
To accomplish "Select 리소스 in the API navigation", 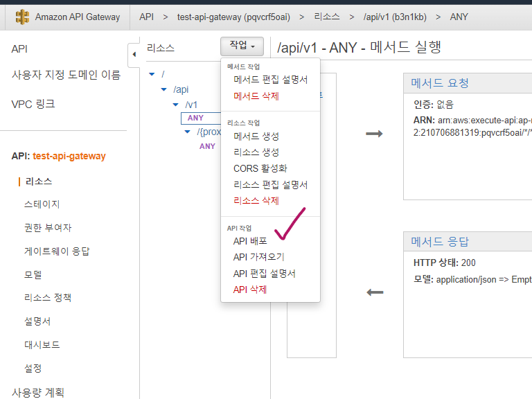I will [x=39, y=181].
